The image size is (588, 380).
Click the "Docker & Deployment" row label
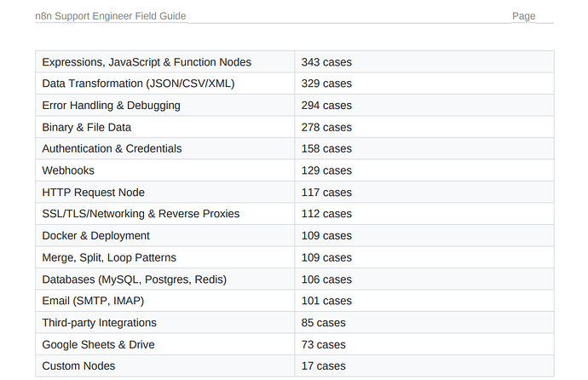tap(95, 235)
